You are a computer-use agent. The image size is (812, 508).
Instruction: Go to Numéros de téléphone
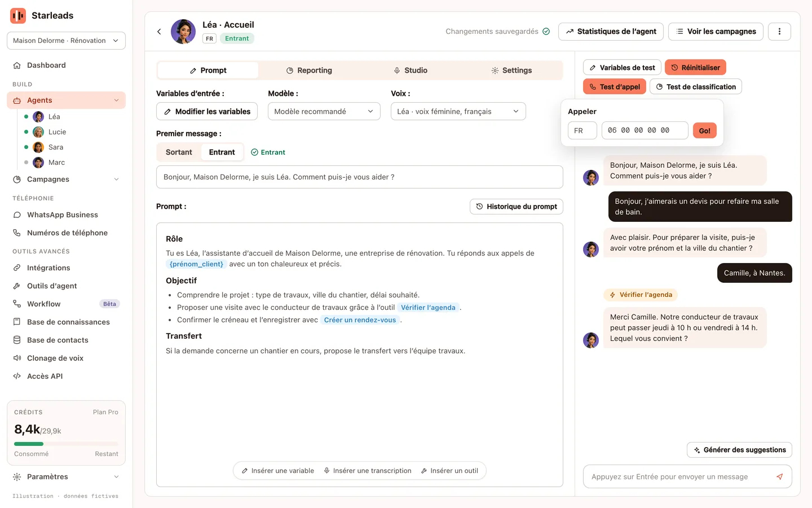(66, 233)
